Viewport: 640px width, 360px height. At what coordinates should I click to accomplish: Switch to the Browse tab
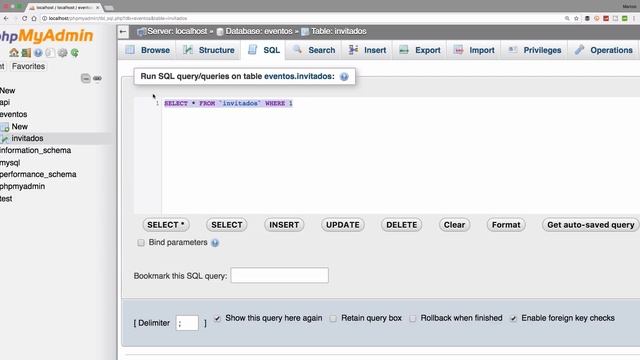pyautogui.click(x=148, y=50)
